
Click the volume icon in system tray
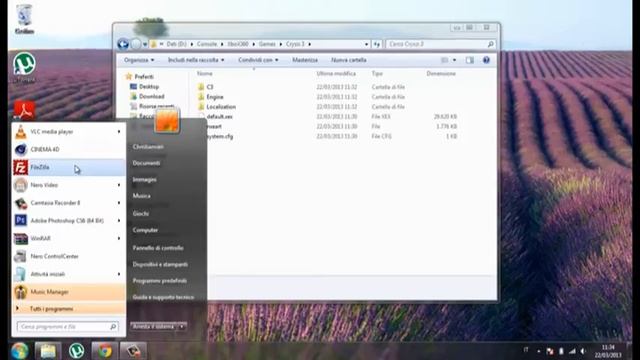583,351
